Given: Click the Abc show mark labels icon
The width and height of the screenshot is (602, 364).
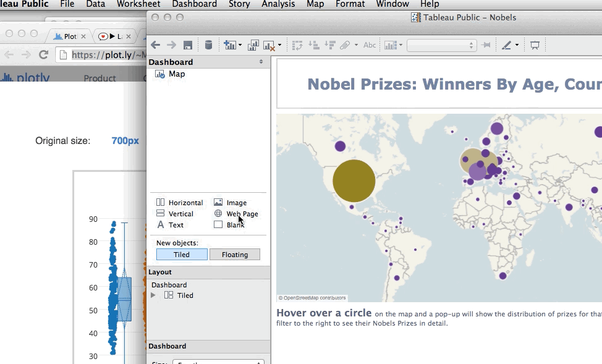Looking at the screenshot, I should (370, 45).
